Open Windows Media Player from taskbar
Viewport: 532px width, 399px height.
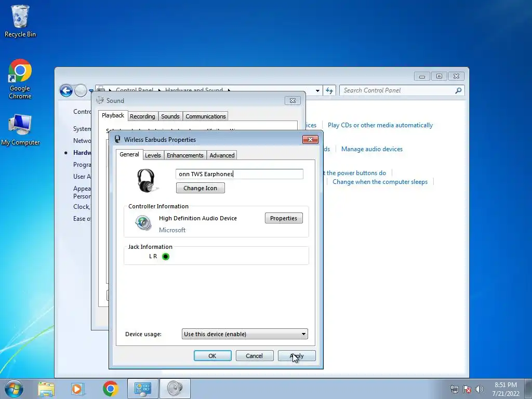(78, 389)
